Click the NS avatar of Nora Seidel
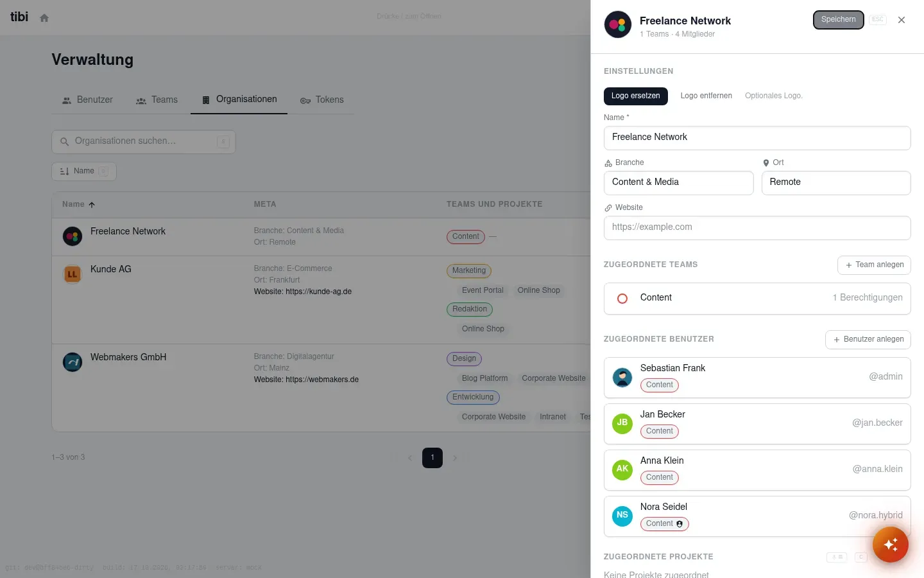This screenshot has height=578, width=924. 622,516
